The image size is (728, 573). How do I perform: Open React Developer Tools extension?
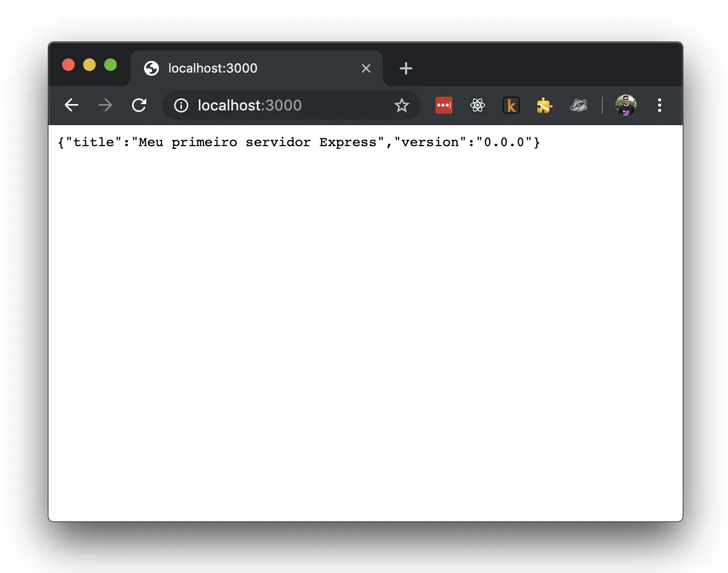coord(478,105)
